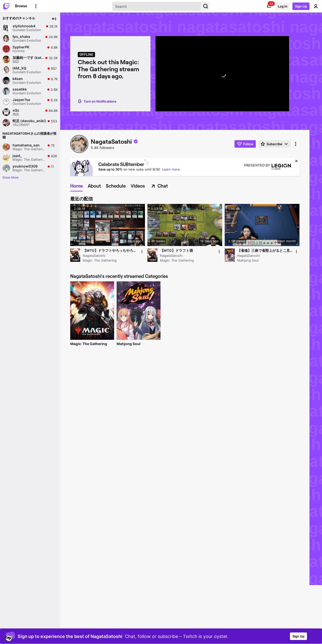Open Jasper7se channel in sidebar
322x644 pixels.
(30, 102)
